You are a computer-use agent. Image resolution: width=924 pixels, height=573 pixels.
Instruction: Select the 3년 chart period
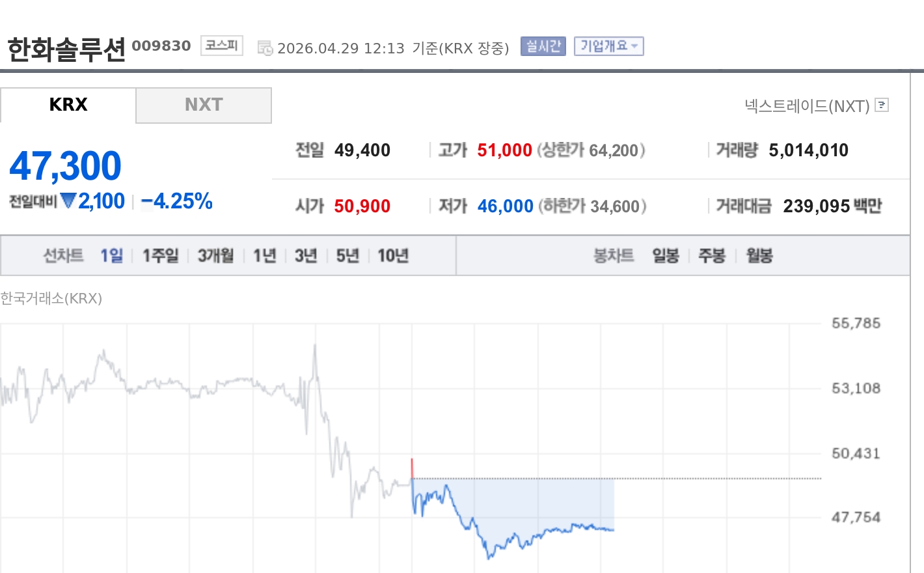[305, 255]
